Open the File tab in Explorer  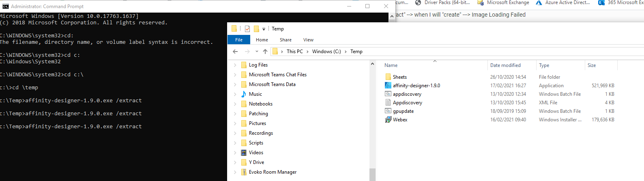click(239, 40)
